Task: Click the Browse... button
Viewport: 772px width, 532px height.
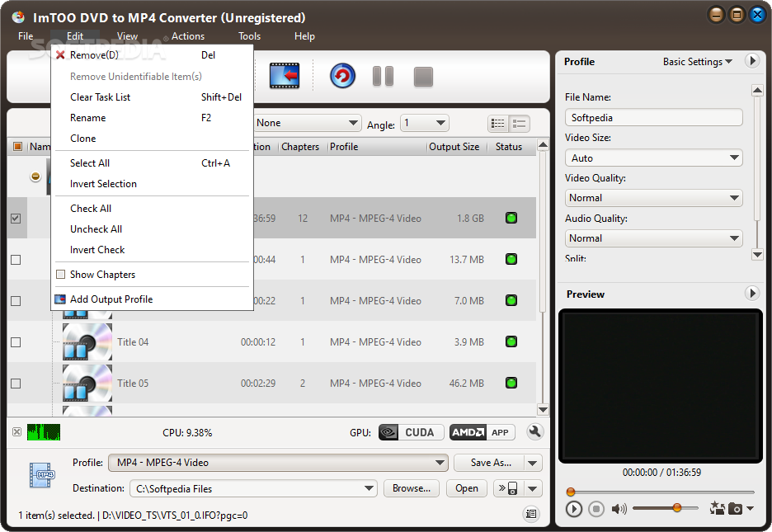Action: 411,488
